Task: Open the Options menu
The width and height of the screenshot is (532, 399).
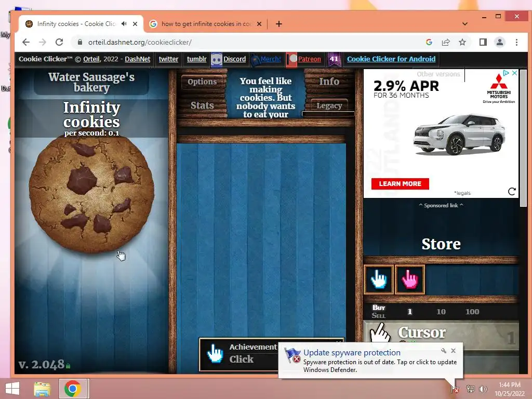Action: pos(202,82)
